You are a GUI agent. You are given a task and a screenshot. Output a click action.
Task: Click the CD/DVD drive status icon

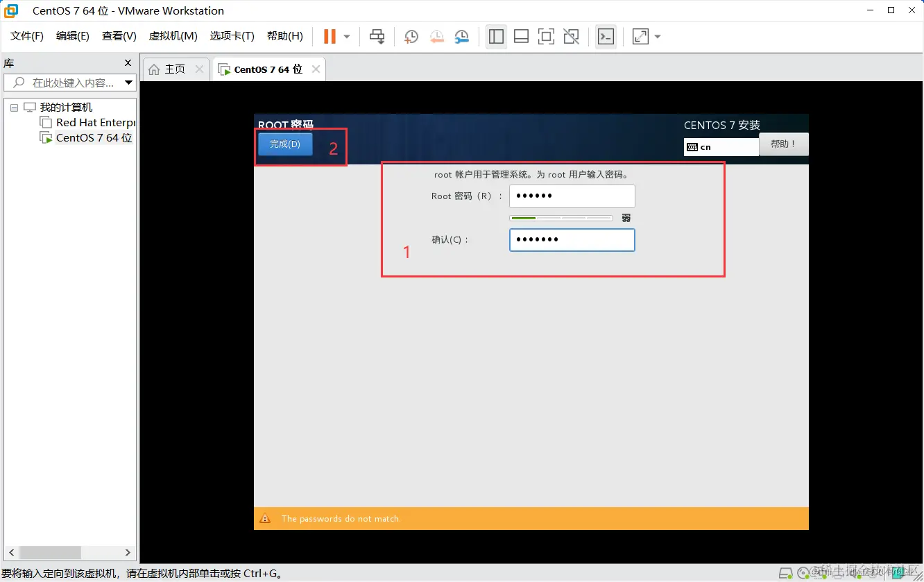point(804,574)
